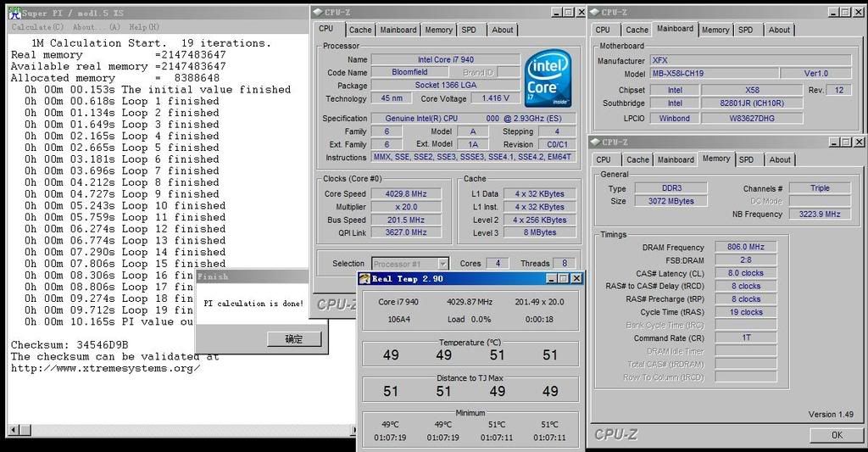Click first CPU-Z window title icon
This screenshot has height=452, width=868.
tap(317, 12)
